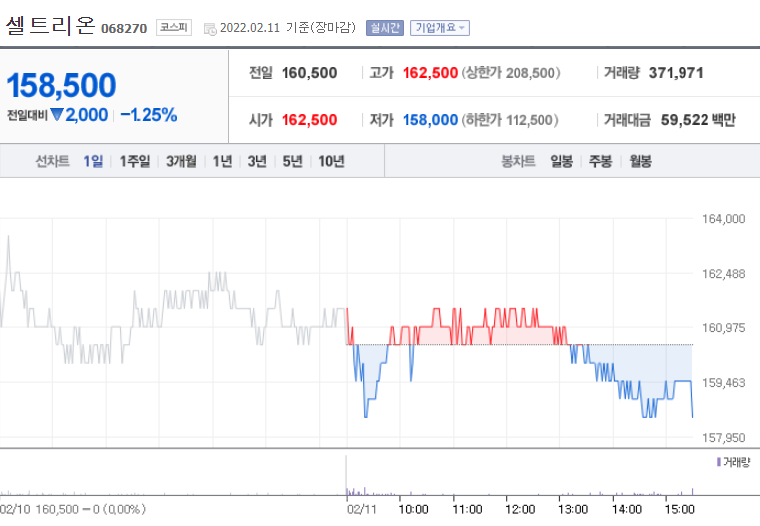Click the 164,000 y-axis label
760x526 pixels.
(723, 219)
